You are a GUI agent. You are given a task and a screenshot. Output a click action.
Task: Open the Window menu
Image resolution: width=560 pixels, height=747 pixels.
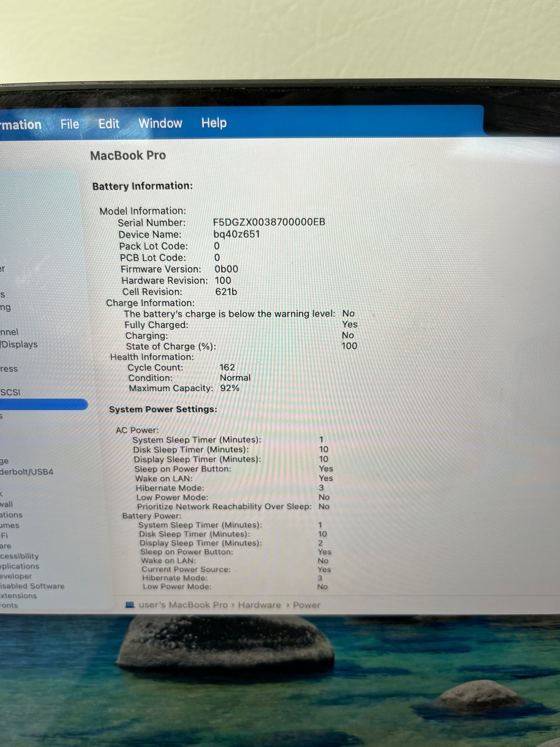click(160, 123)
